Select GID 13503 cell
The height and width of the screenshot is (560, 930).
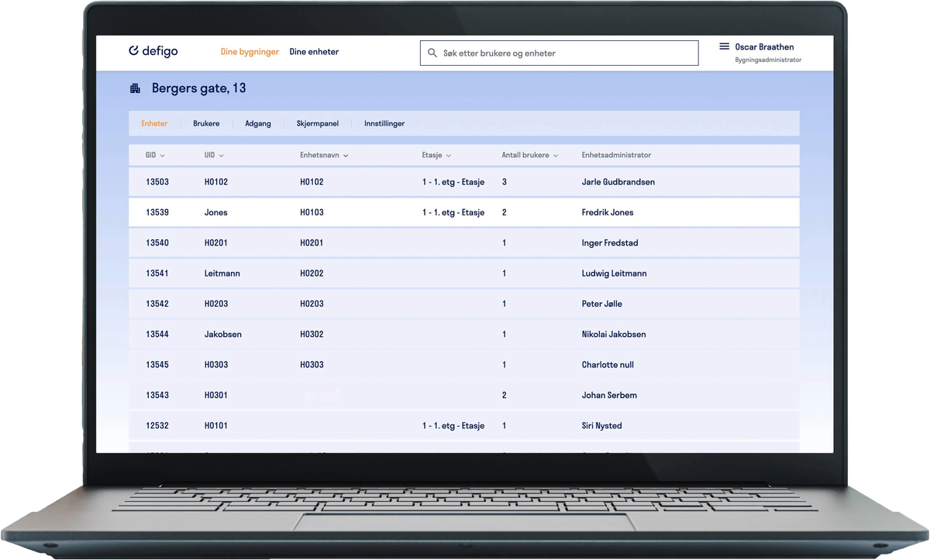pos(157,182)
